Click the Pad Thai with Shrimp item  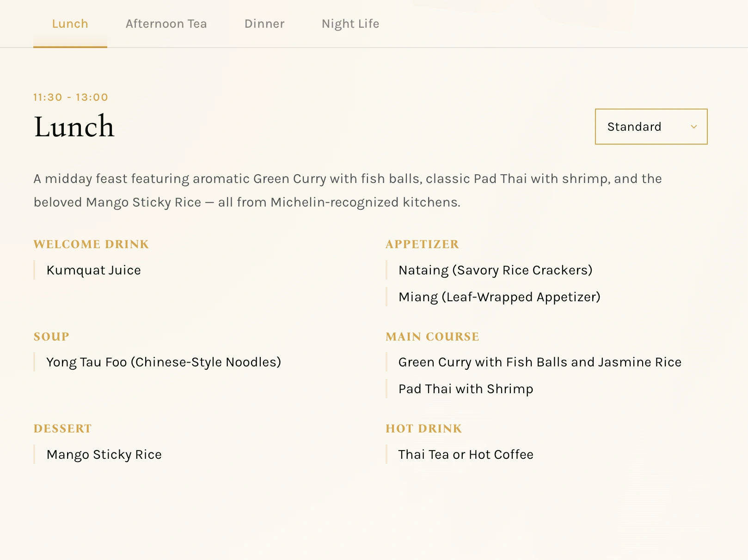pyautogui.click(x=466, y=389)
